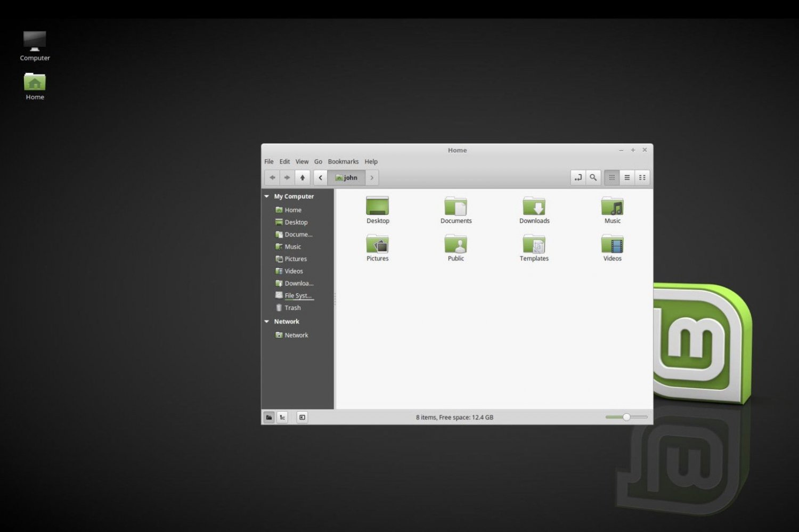Open the Trash from the sidebar

tap(292, 307)
